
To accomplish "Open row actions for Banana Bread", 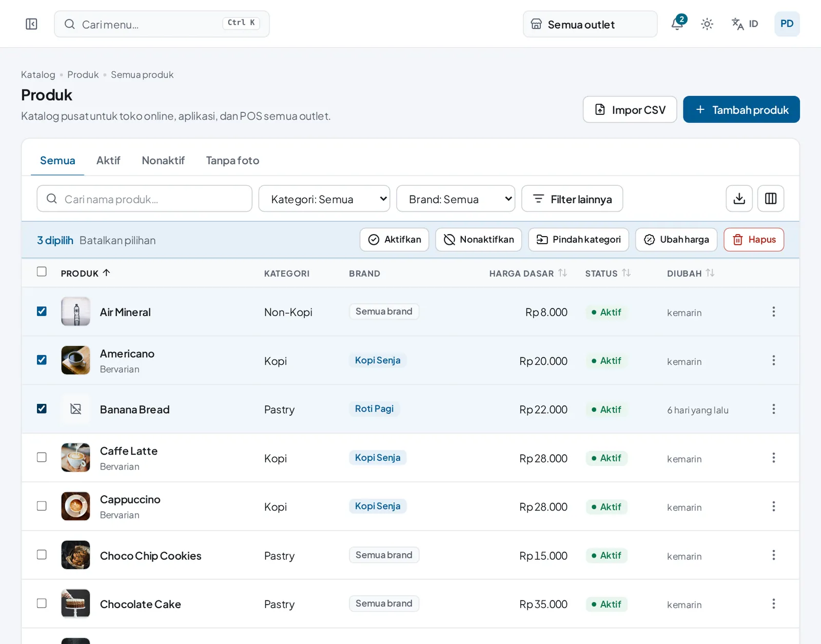I will point(773,409).
